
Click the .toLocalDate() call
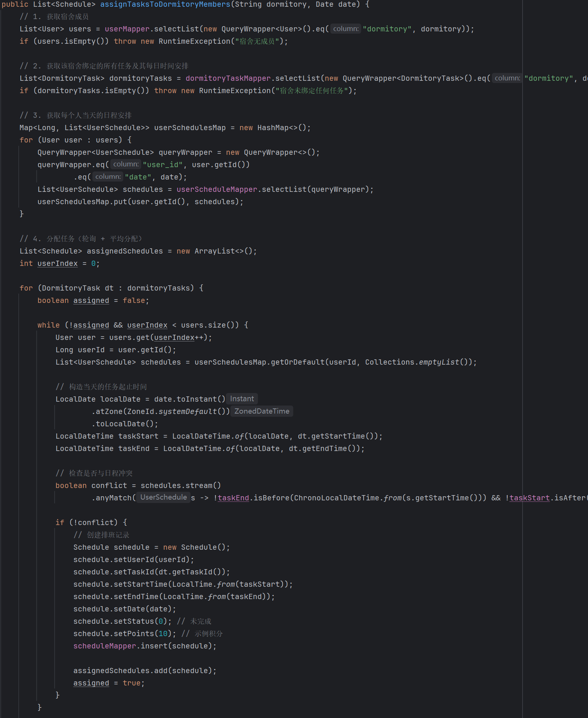point(125,424)
